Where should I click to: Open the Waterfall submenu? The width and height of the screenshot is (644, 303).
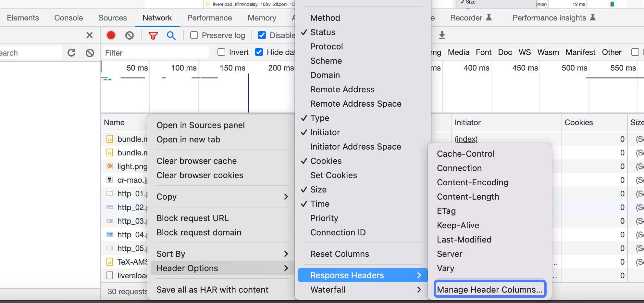[363, 290]
